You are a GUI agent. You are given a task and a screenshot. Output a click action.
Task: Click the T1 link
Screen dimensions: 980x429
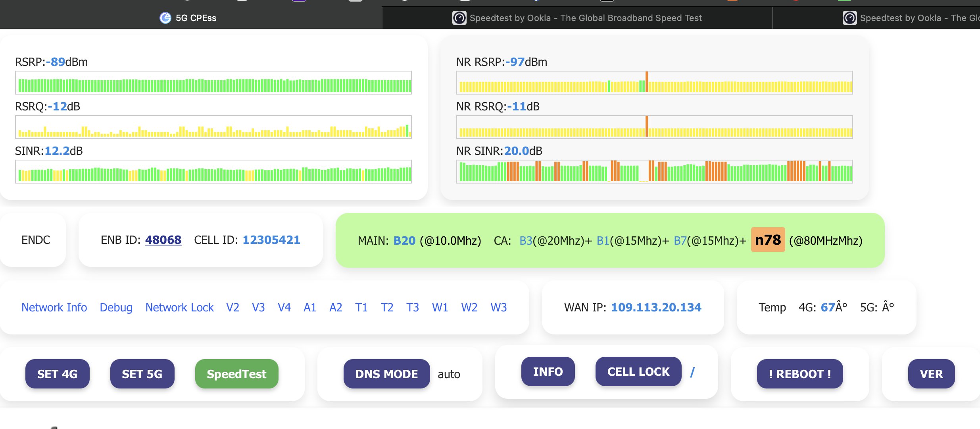361,307
